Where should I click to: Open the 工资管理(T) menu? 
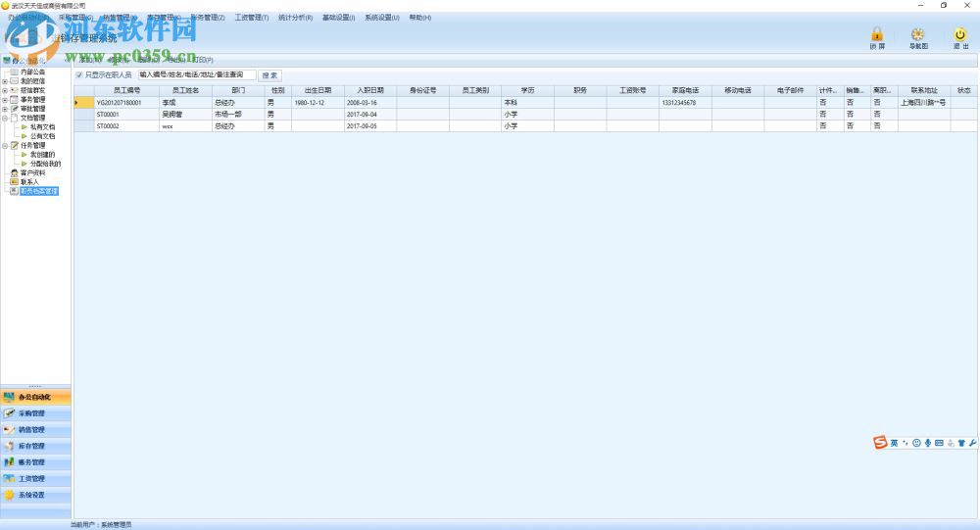tap(252, 18)
